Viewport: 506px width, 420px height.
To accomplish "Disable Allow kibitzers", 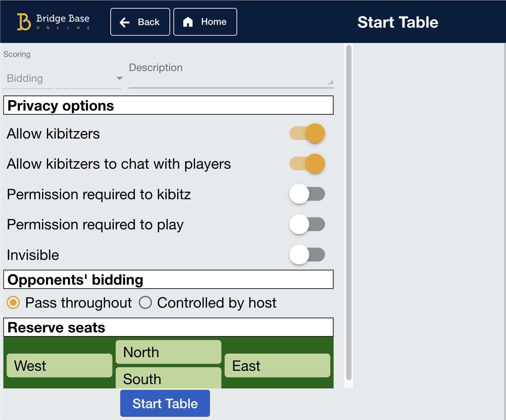I will (307, 133).
